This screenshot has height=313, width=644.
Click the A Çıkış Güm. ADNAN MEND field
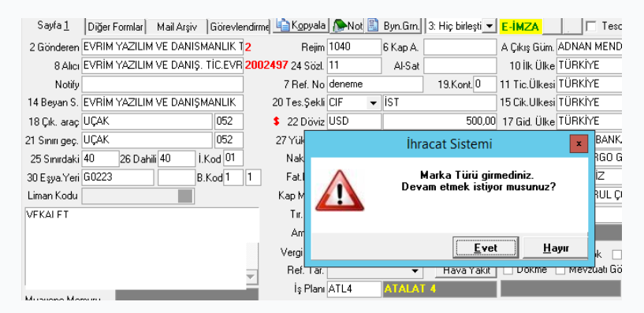pyautogui.click(x=589, y=47)
